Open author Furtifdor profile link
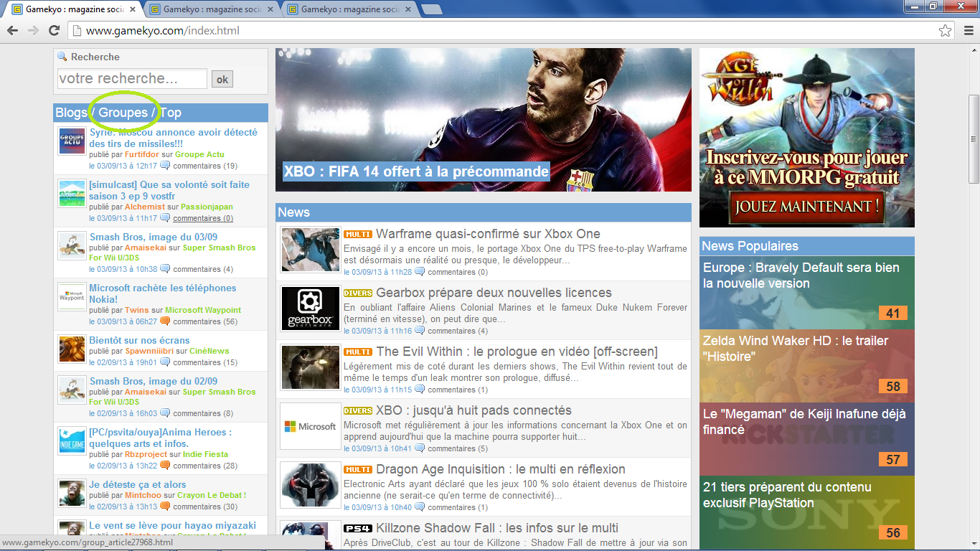The image size is (980, 551). click(141, 154)
